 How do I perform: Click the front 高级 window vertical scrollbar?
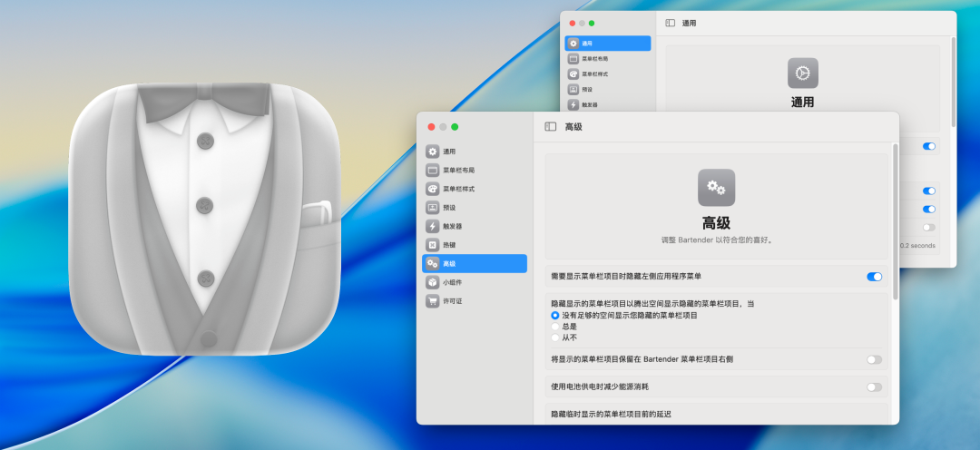896,222
